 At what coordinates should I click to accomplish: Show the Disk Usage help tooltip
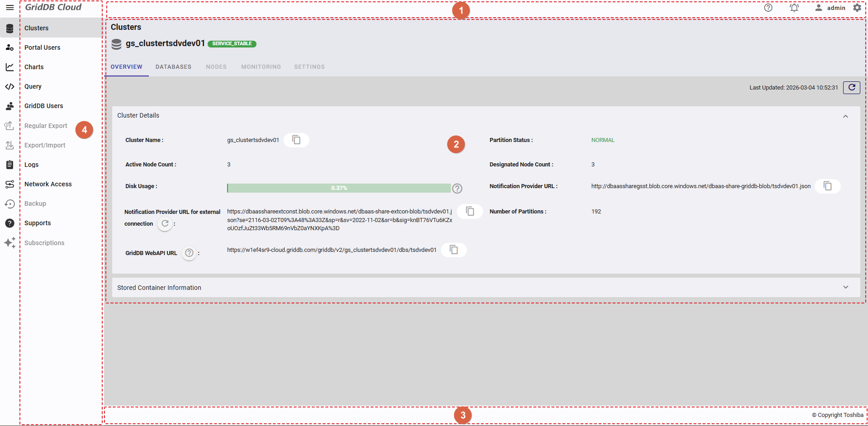point(457,189)
